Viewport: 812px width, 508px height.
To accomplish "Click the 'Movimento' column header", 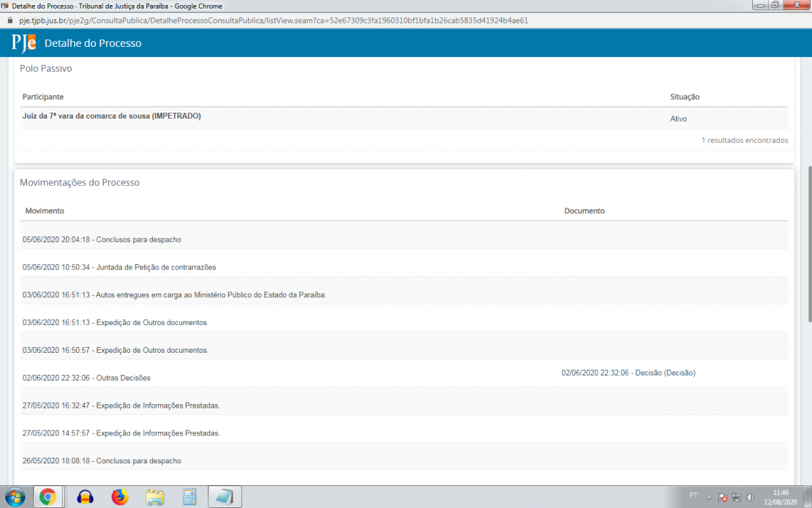I will click(45, 211).
